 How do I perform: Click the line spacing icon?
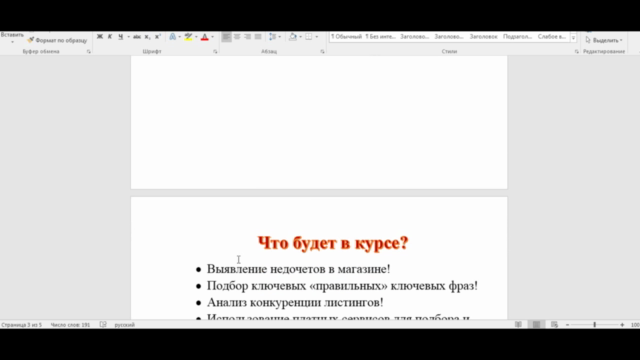(x=273, y=37)
